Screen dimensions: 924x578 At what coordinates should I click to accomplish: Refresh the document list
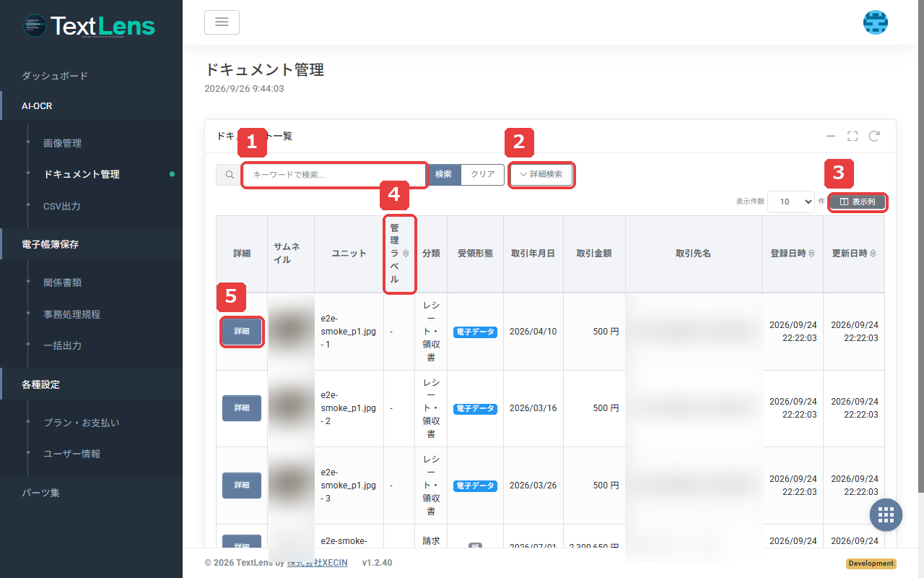(x=874, y=136)
